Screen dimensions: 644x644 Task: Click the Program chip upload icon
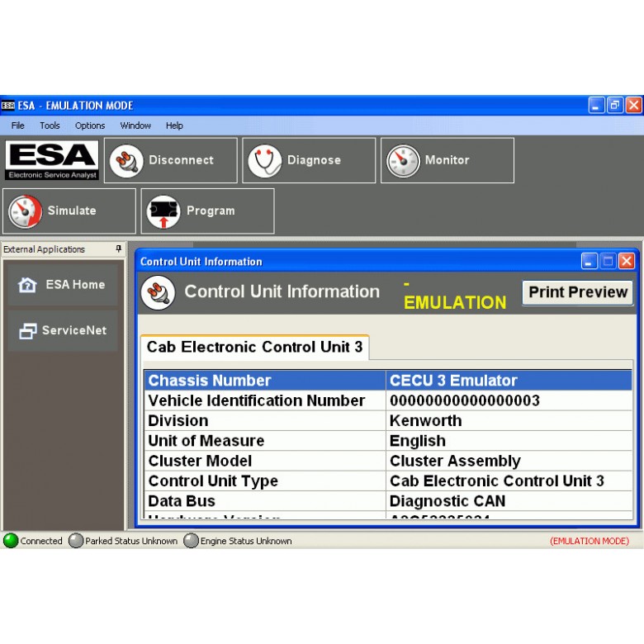click(163, 211)
